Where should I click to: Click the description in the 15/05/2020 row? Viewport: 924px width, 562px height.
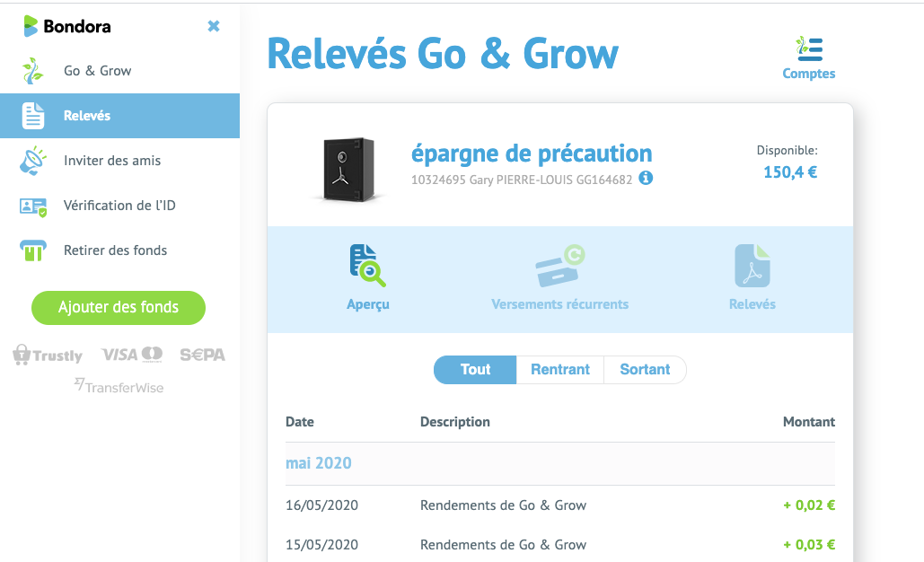point(503,545)
